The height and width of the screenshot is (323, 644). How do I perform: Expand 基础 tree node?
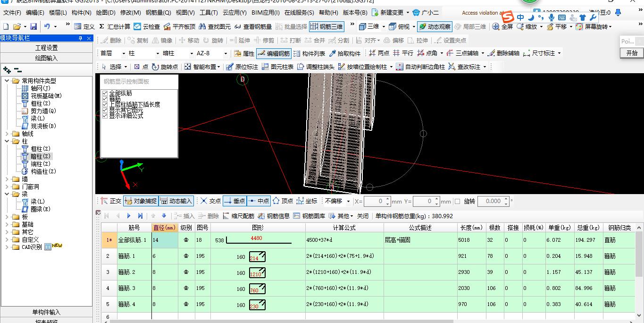click(7, 224)
